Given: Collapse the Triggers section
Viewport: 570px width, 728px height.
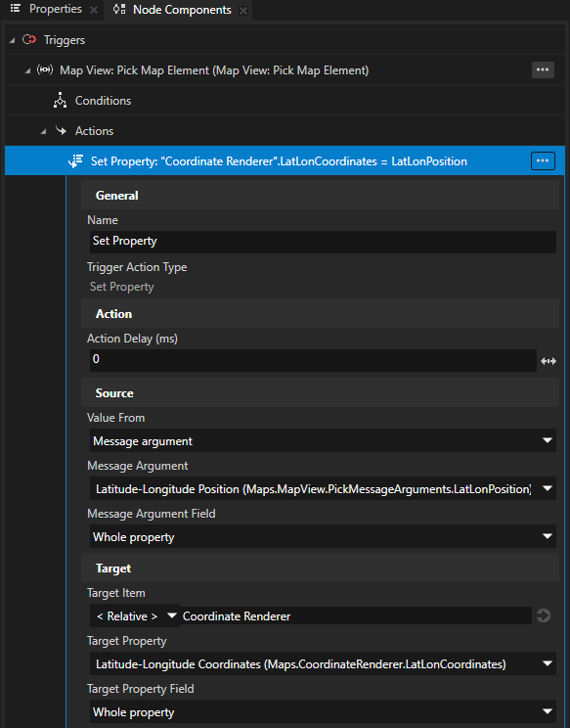Looking at the screenshot, I should point(12,41).
